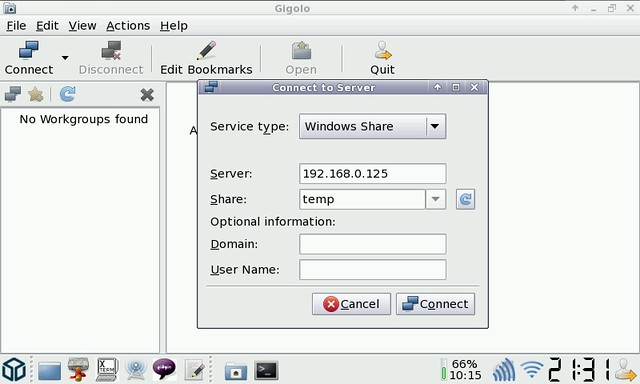640x384 pixels.
Task: Expand the Service type dropdown
Action: [x=372, y=127]
